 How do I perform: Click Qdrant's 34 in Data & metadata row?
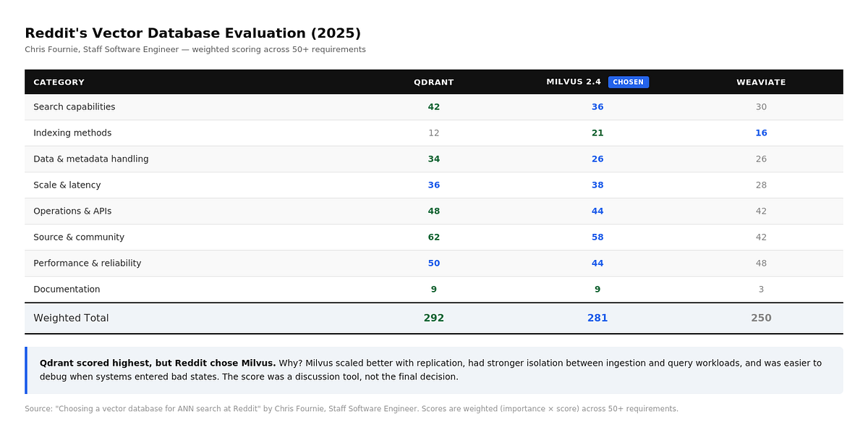click(x=434, y=159)
